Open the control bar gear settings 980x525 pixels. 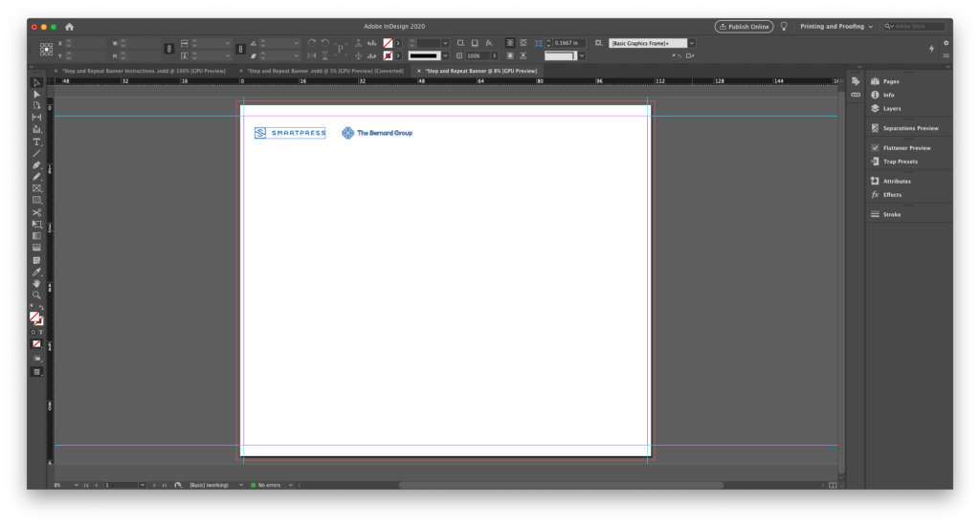tap(947, 43)
